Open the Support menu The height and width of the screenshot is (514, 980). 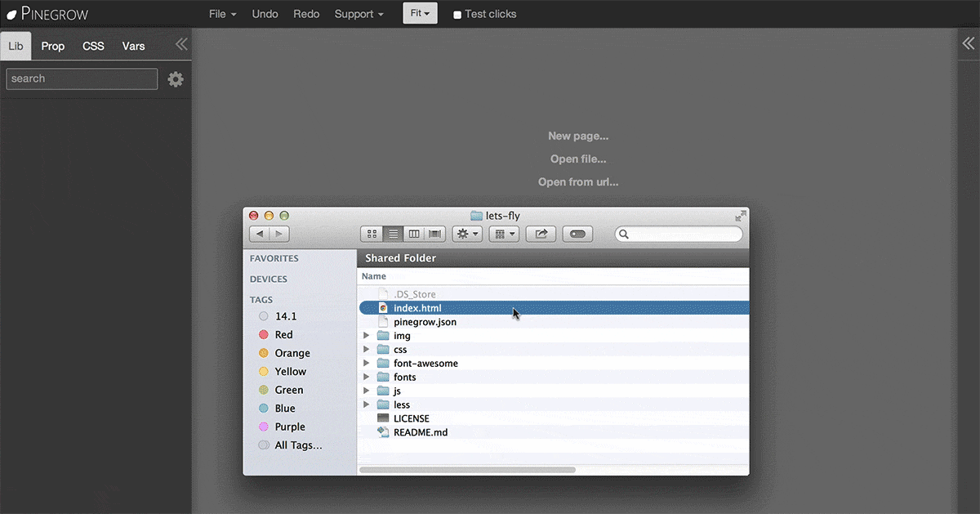point(359,13)
